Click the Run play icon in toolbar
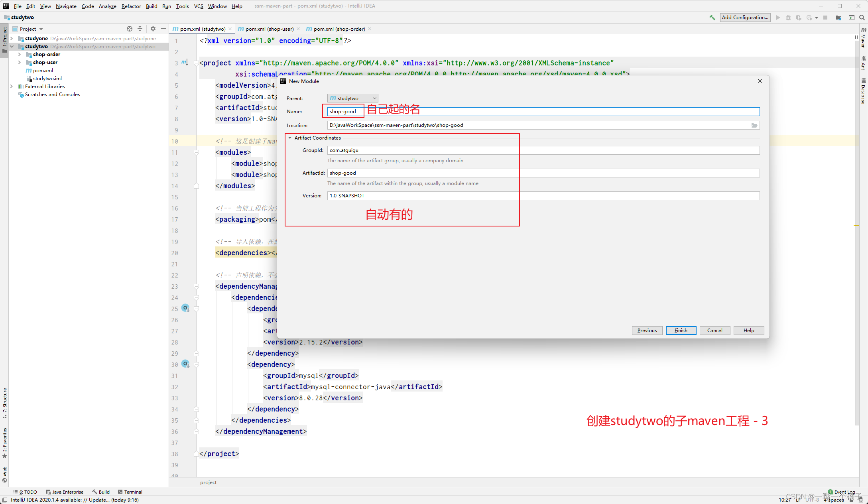 [778, 18]
